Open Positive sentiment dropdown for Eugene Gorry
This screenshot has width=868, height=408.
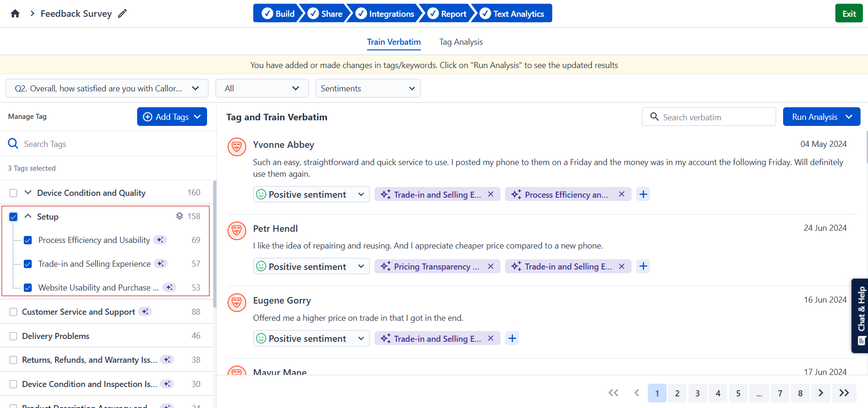point(312,339)
